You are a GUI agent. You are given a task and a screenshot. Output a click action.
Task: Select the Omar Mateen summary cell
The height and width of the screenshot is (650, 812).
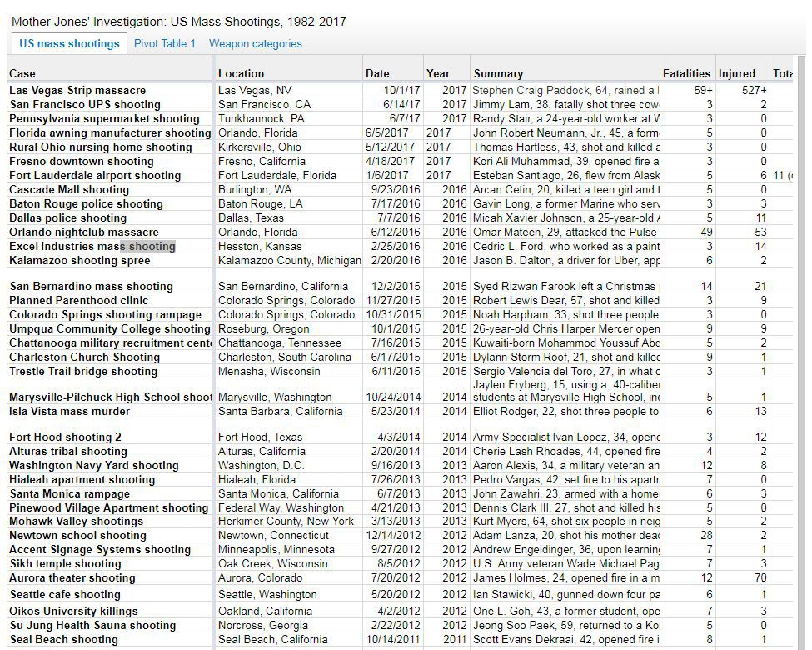[x=565, y=232]
